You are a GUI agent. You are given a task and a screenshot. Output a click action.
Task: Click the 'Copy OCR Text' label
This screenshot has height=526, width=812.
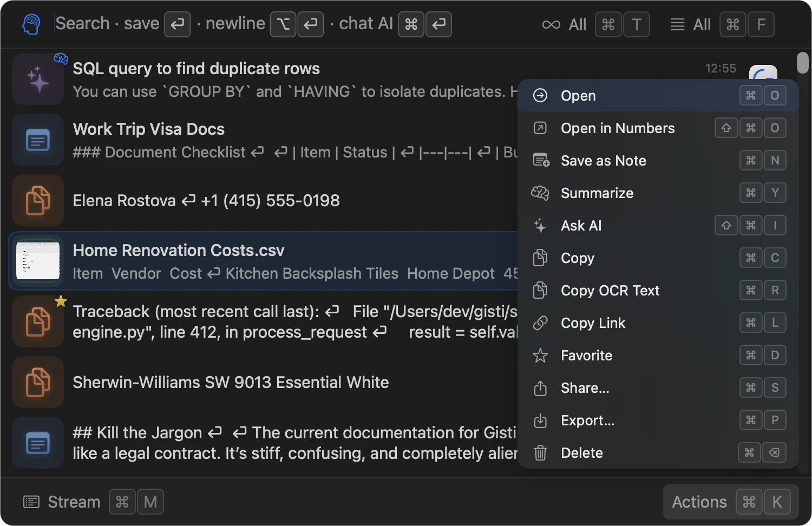coord(610,291)
